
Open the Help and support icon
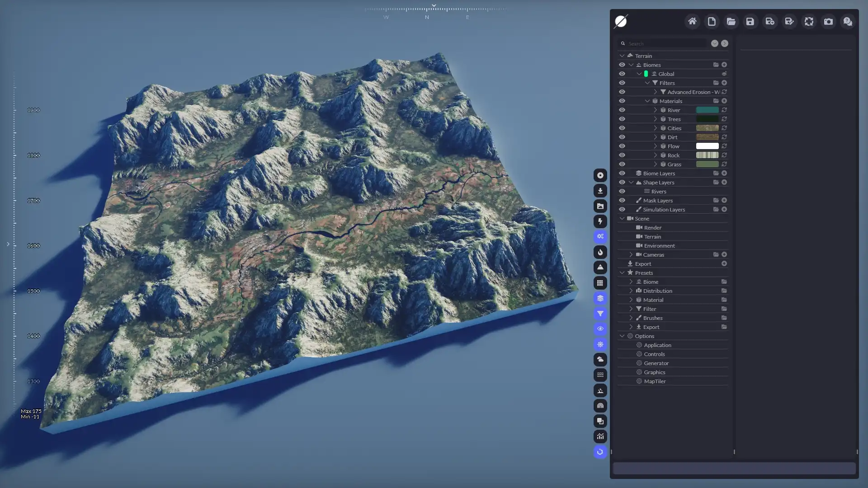[848, 21]
